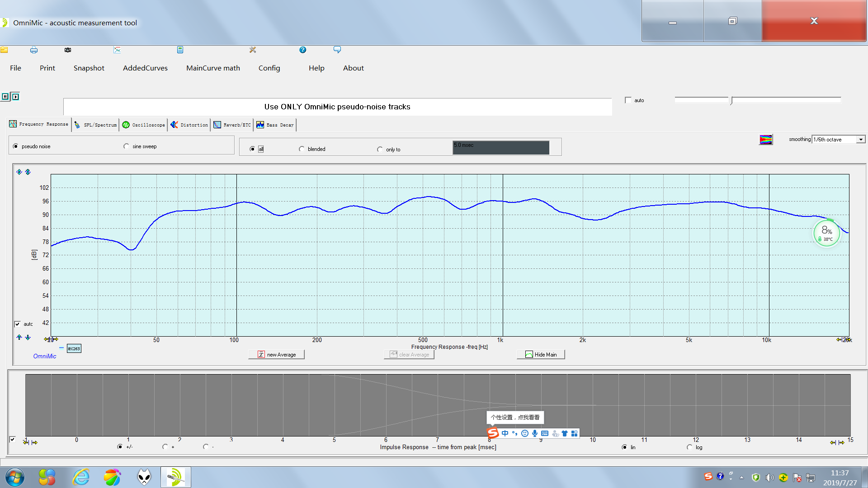
Task: Click the 5.0 msec time window bar
Action: [x=501, y=147]
